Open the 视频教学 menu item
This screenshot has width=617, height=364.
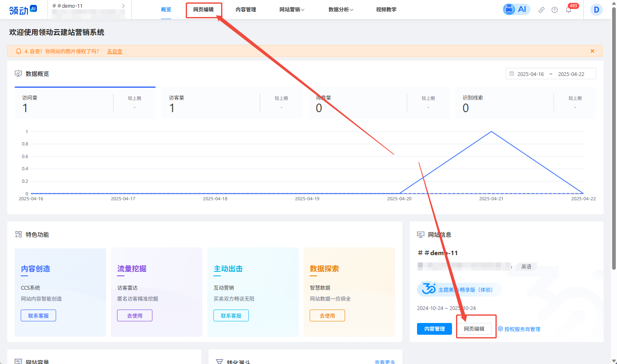click(385, 9)
